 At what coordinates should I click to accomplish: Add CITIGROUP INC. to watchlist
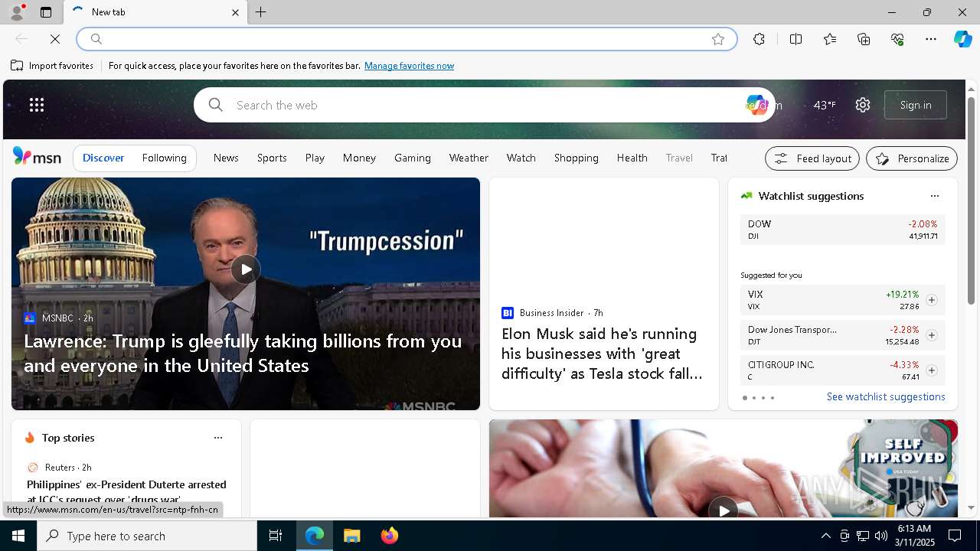pyautogui.click(x=931, y=370)
